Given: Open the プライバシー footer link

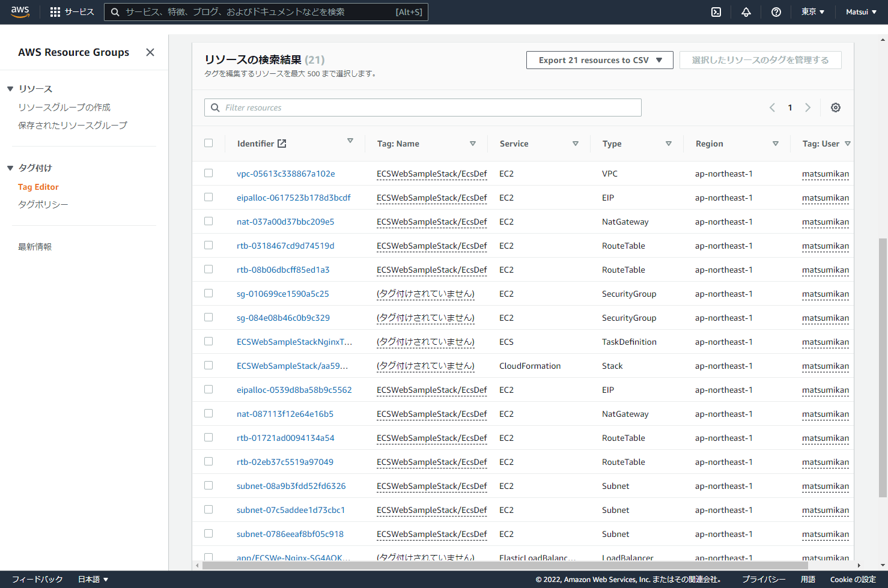Looking at the screenshot, I should click(764, 580).
